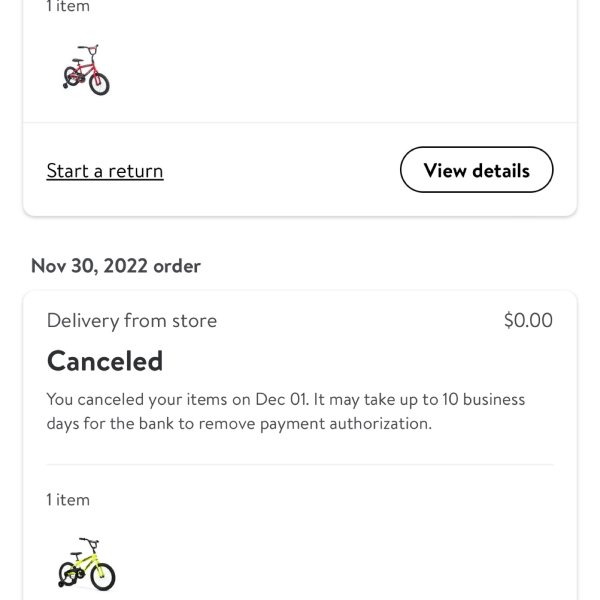Viewport: 600px width, 600px height.
Task: Click the $0.00 order total
Action: pos(528,321)
